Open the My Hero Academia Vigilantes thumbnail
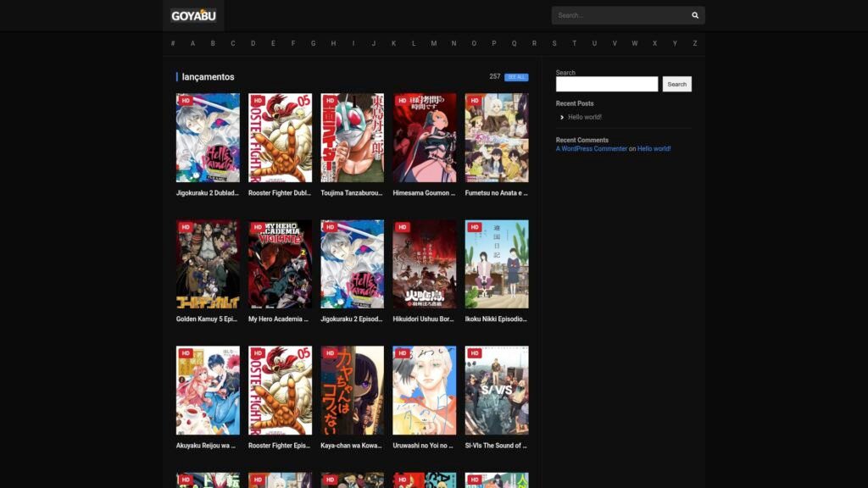 [280, 264]
